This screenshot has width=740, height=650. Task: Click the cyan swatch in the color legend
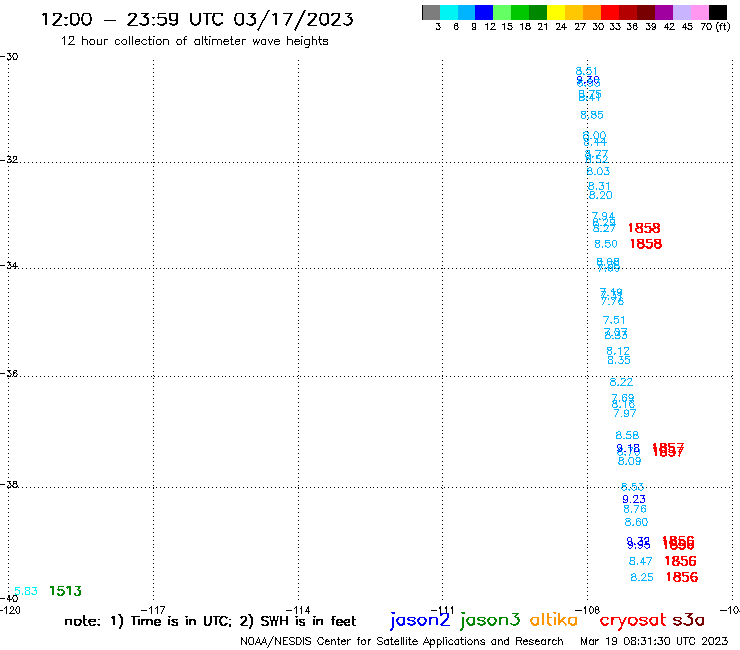449,13
